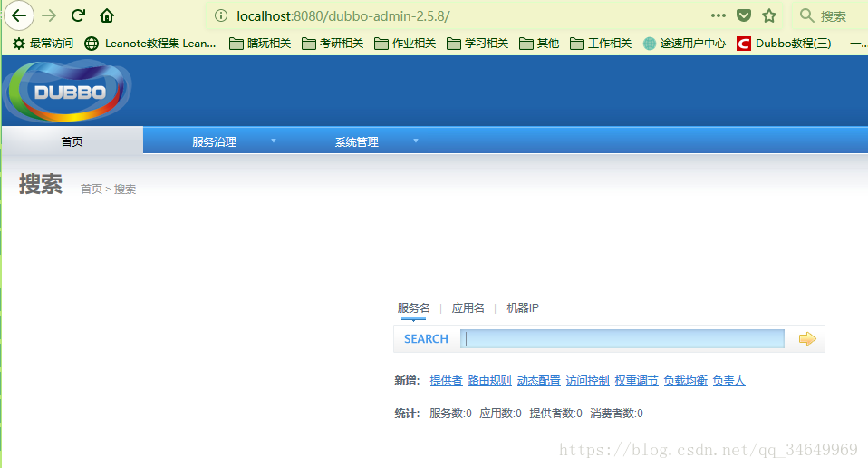Open the Dubbo教程(三) bookmark
This screenshot has width=868, height=468.
(802, 44)
